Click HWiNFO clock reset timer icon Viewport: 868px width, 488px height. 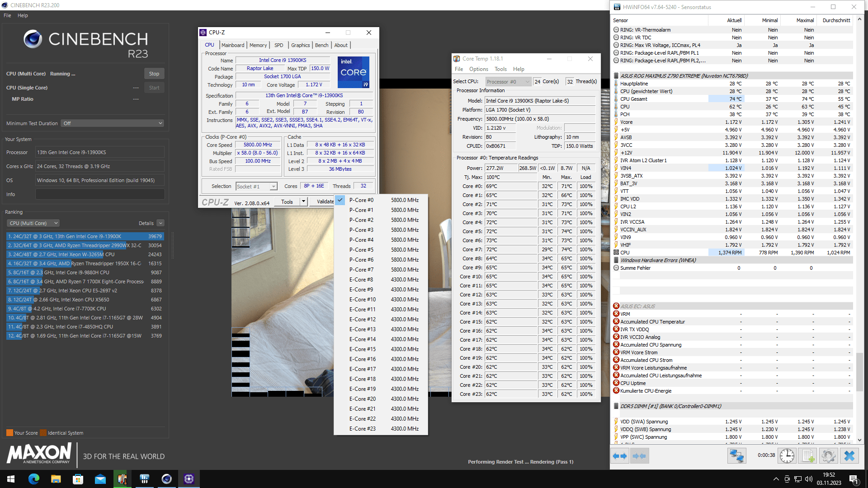click(787, 456)
